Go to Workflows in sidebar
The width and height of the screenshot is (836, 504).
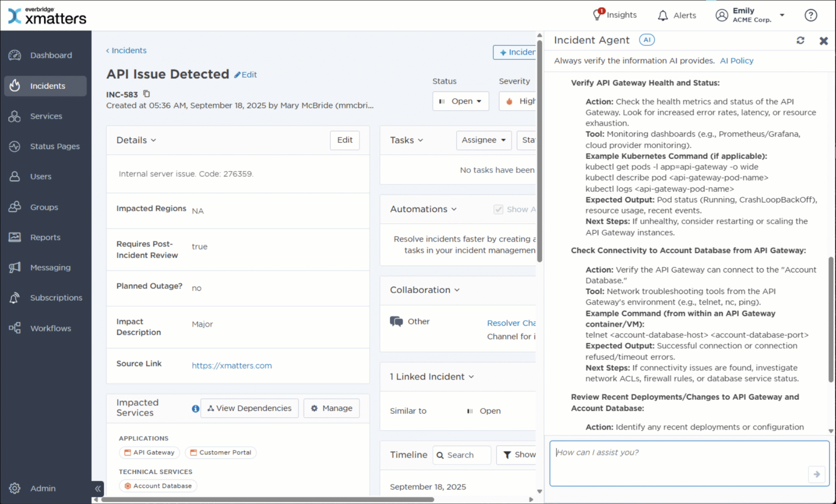[51, 328]
